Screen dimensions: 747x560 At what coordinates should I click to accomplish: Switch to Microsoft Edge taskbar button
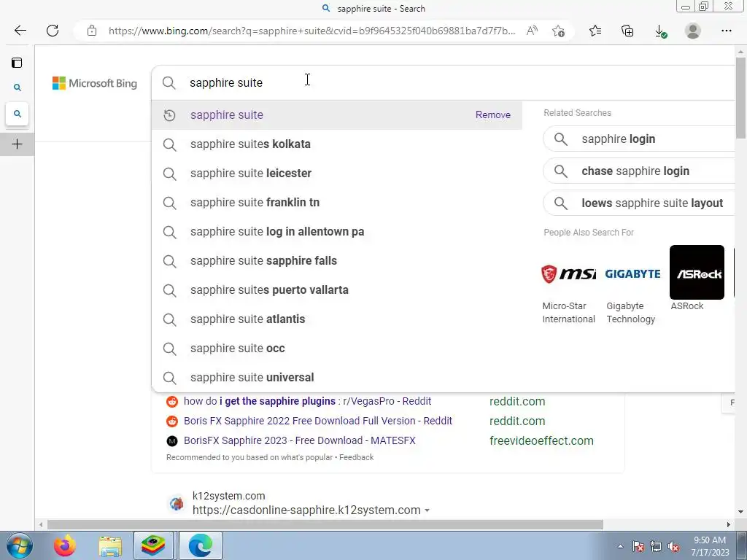(x=200, y=545)
